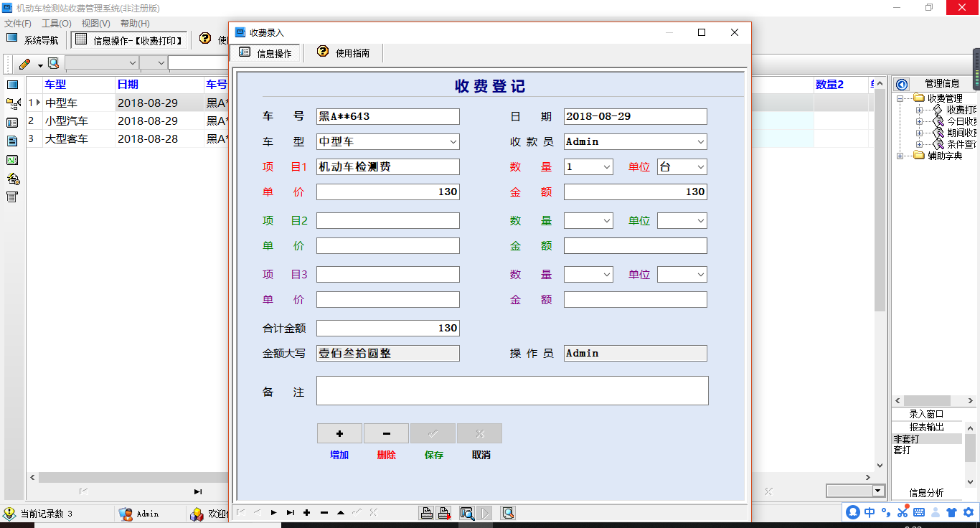Click the 项目2 input field
980x528 pixels.
coord(387,221)
